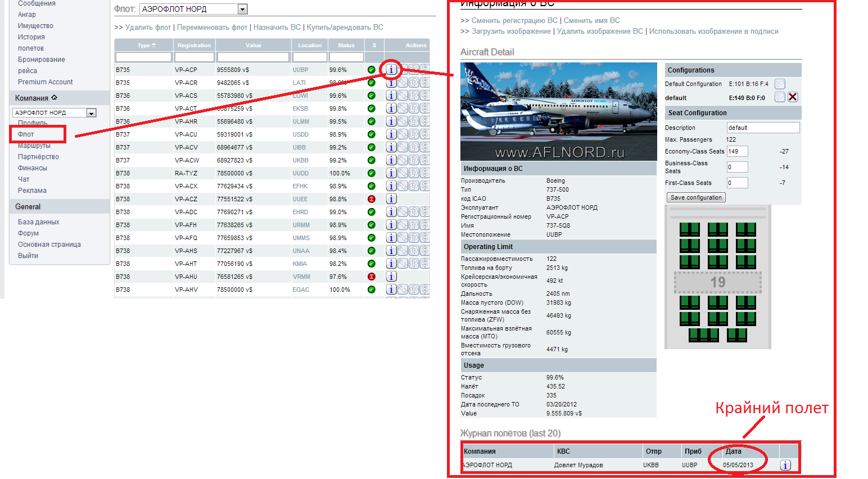Click the Economy-Class Seats input field
This screenshot has height=479, width=868.
point(738,151)
